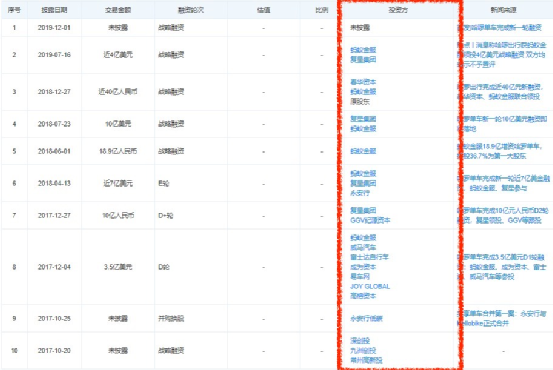Click the 新闻来源 column header
Image resolution: width=553 pixels, height=370 pixels.
tap(504, 10)
